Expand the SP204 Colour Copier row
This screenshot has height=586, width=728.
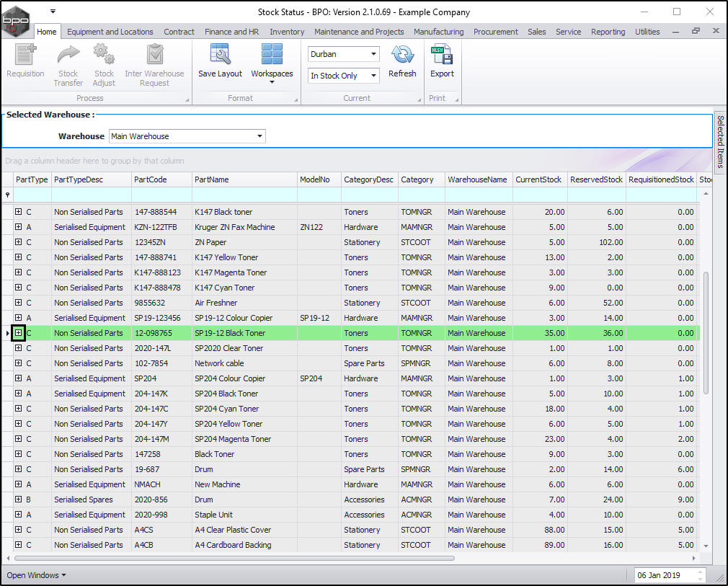(19, 378)
